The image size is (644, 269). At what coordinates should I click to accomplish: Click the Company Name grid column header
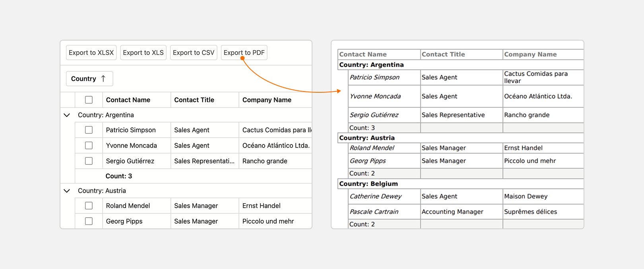click(x=267, y=100)
